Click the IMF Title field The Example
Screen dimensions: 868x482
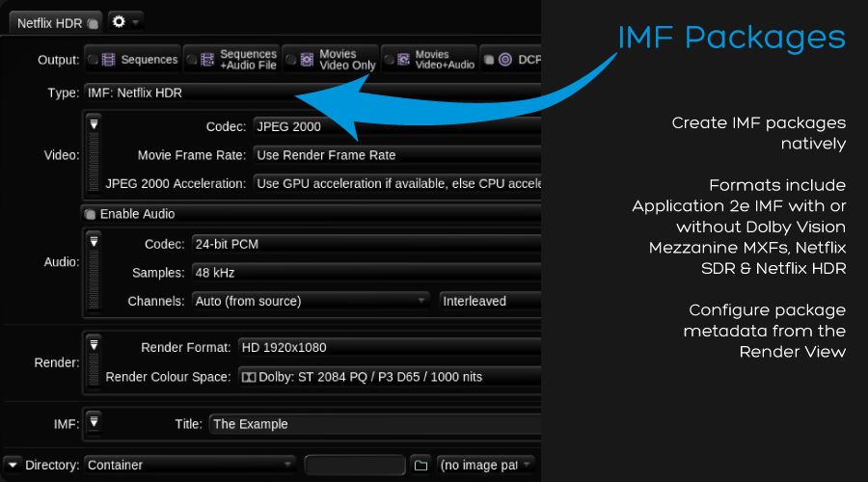click(375, 424)
